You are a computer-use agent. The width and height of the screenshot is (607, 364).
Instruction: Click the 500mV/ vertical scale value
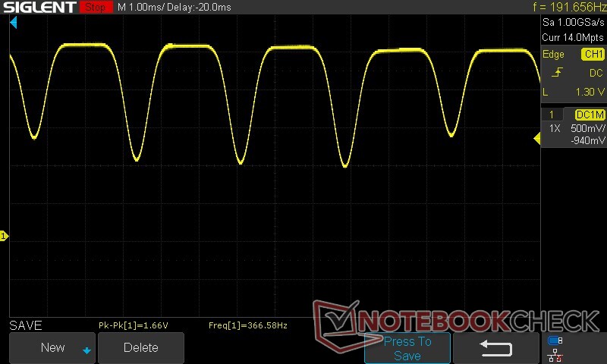tap(587, 128)
